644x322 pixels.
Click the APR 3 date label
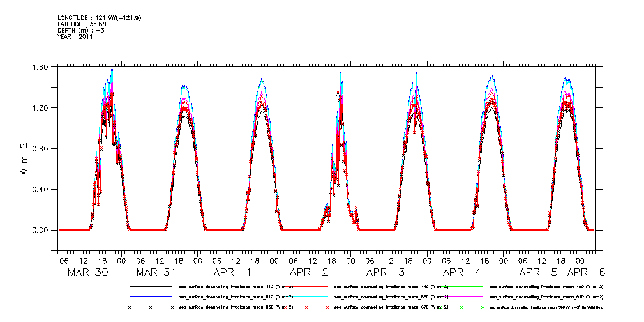tap(386, 272)
